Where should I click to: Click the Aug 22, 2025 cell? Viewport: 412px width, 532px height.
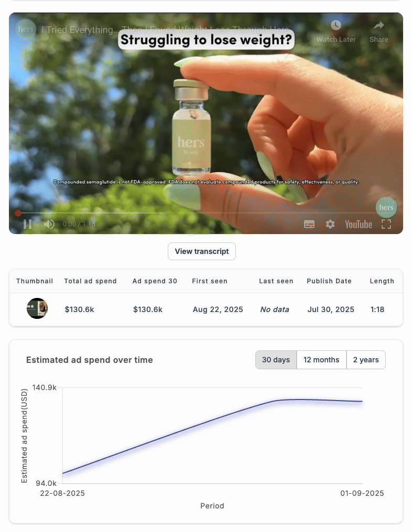pos(218,309)
